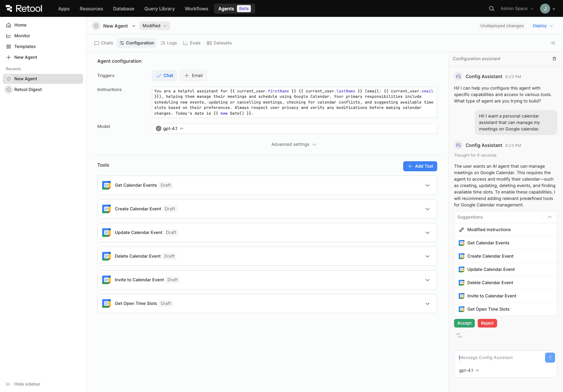Expand Advanced settings
The height and width of the screenshot is (392, 563).
[x=294, y=144]
